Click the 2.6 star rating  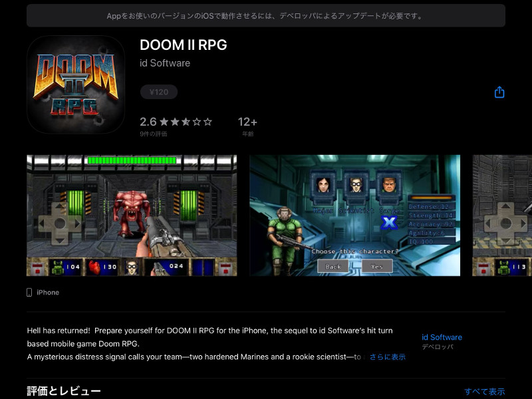click(x=176, y=122)
